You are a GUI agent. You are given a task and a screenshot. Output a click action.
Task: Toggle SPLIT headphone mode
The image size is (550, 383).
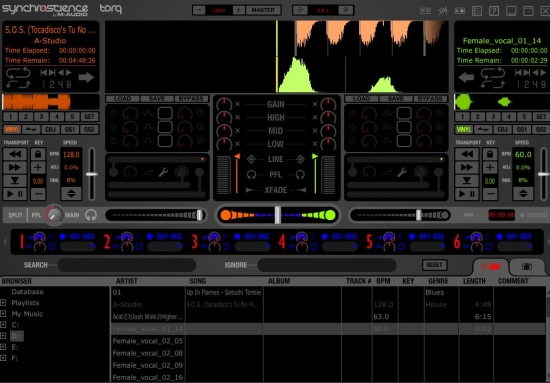[x=15, y=215]
